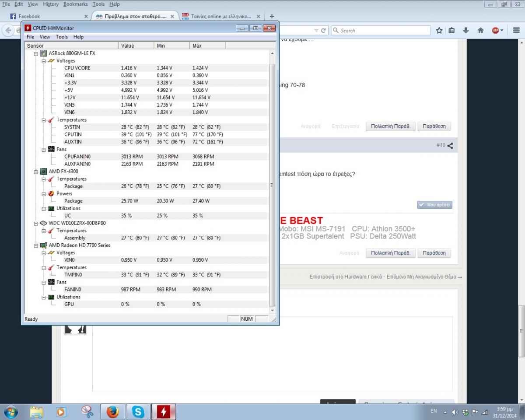The height and width of the screenshot is (420, 525).
Task: Click the Utilizations icon under AMD FX-4300
Action: click(51, 209)
